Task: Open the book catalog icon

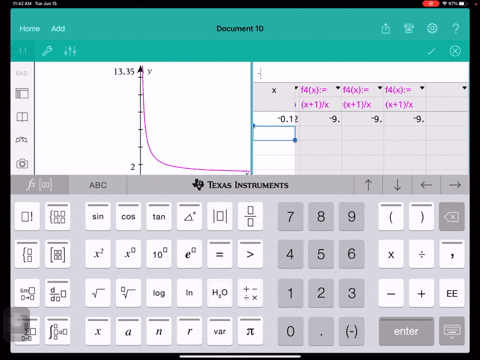Action: click(22, 117)
